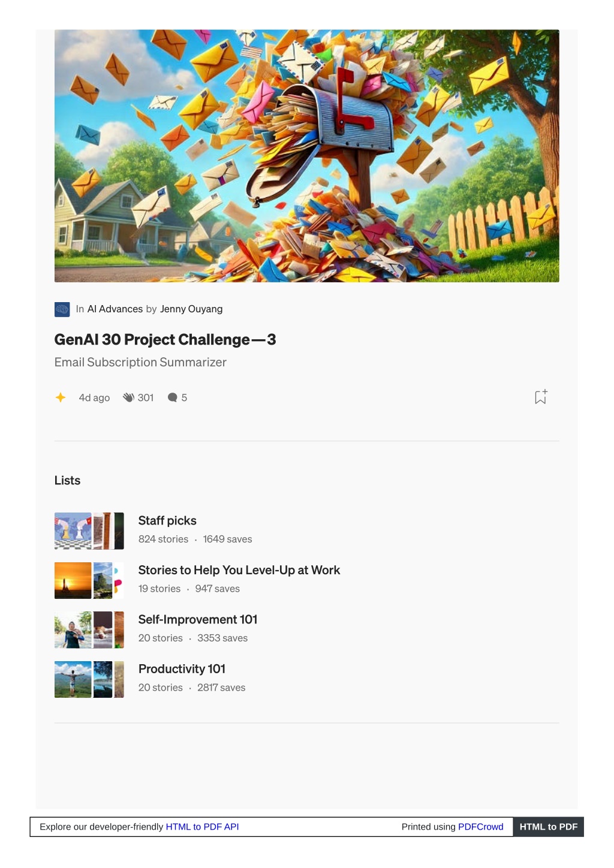614x868 pixels.
Task: Click the Email Subscription Summarizer subtitle
Action: 140,362
